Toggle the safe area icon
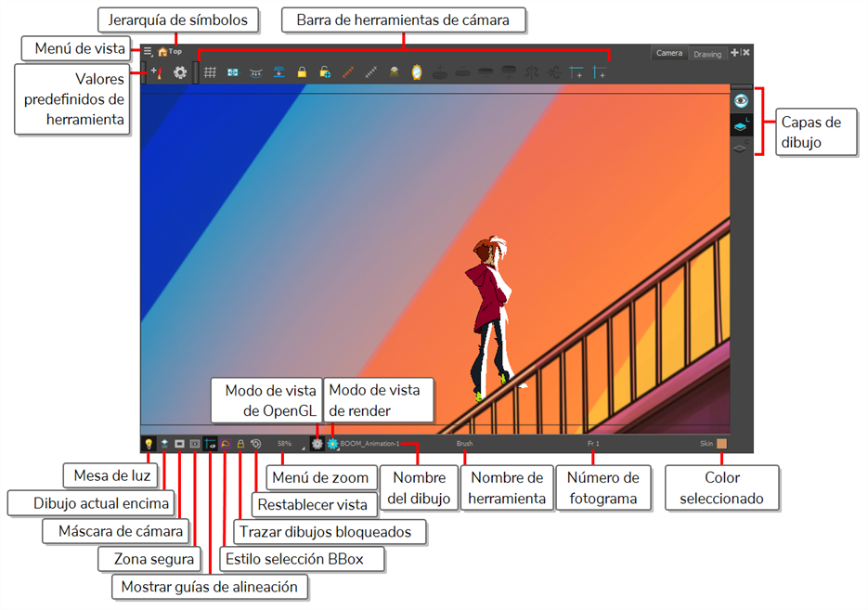This screenshot has width=868, height=610. (195, 444)
